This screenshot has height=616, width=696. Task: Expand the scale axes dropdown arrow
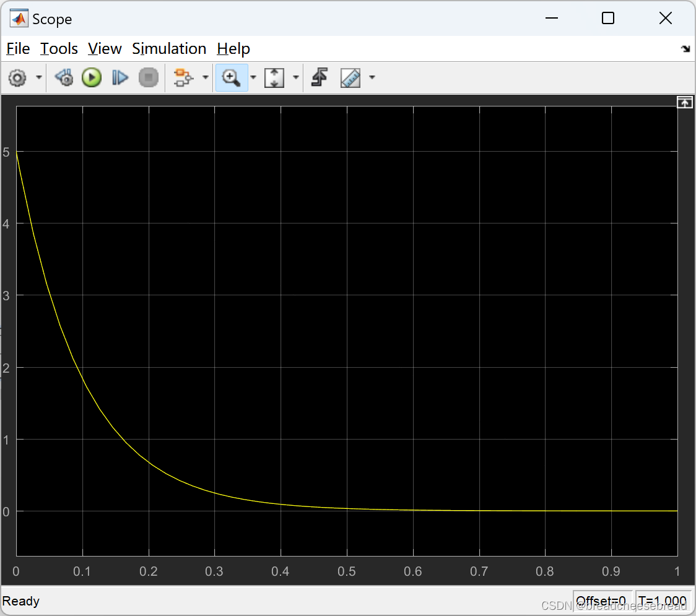[295, 77]
